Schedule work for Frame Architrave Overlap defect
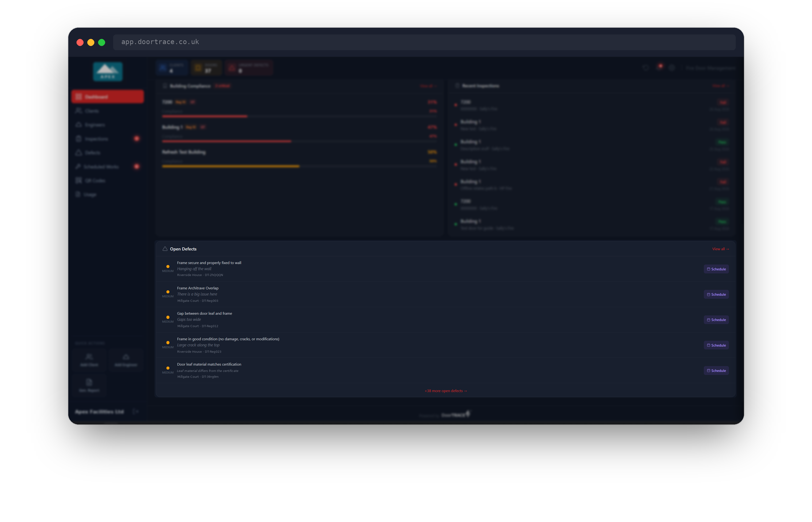The width and height of the screenshot is (812, 522). [x=716, y=295]
